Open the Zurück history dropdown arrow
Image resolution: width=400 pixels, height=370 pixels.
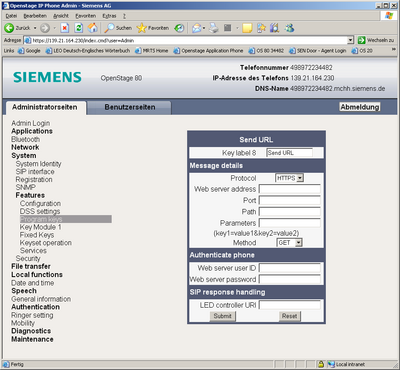click(35, 28)
